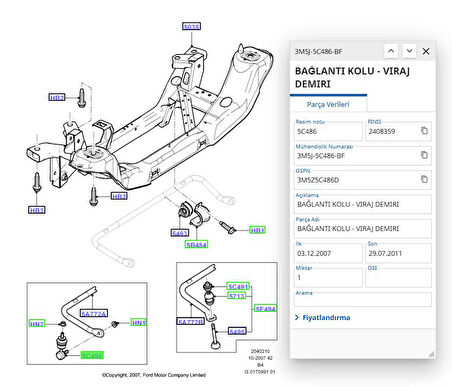Select the 5493 bushing label
Image resolution: width=452 pixels, height=387 pixels.
coord(180,233)
